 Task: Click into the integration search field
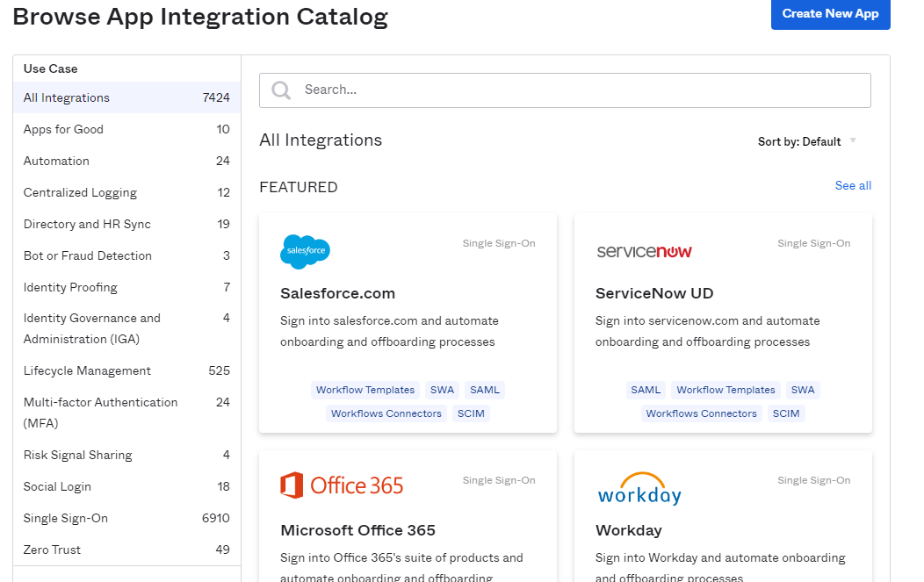pos(580,90)
